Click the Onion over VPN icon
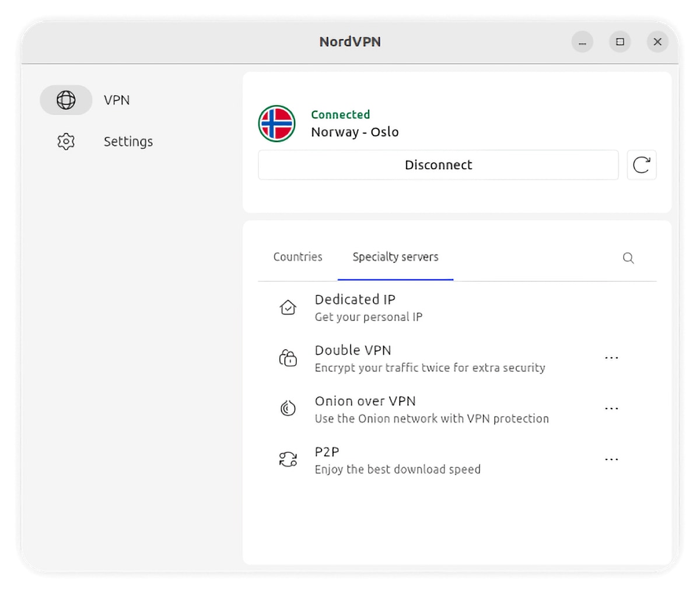 [x=288, y=409]
